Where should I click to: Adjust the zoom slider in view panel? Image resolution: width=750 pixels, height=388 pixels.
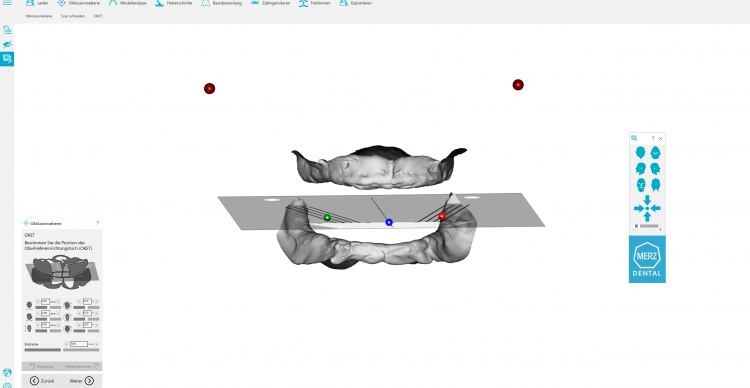tap(647, 226)
